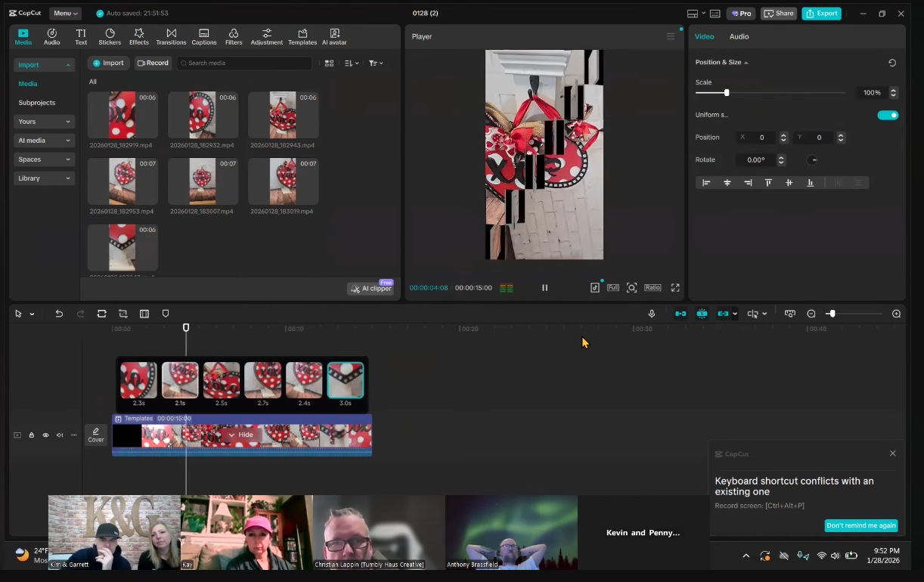Collapse the Import section in sidebar
The width and height of the screenshot is (924, 582).
45,65
